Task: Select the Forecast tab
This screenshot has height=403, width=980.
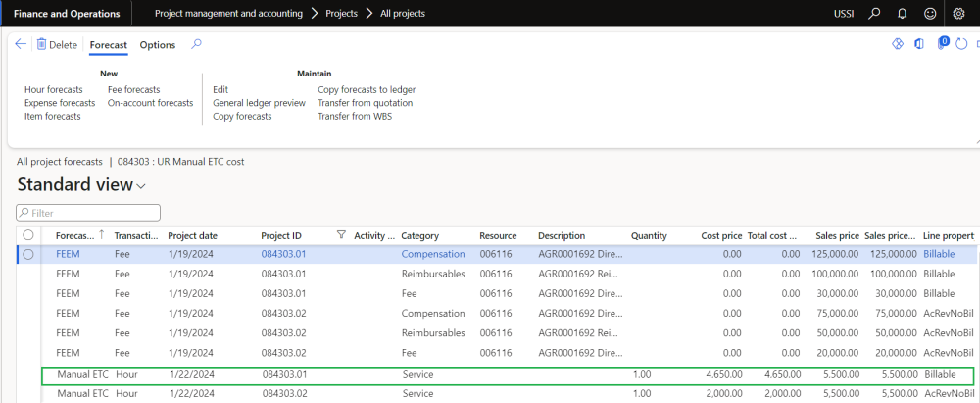Action: tap(108, 45)
